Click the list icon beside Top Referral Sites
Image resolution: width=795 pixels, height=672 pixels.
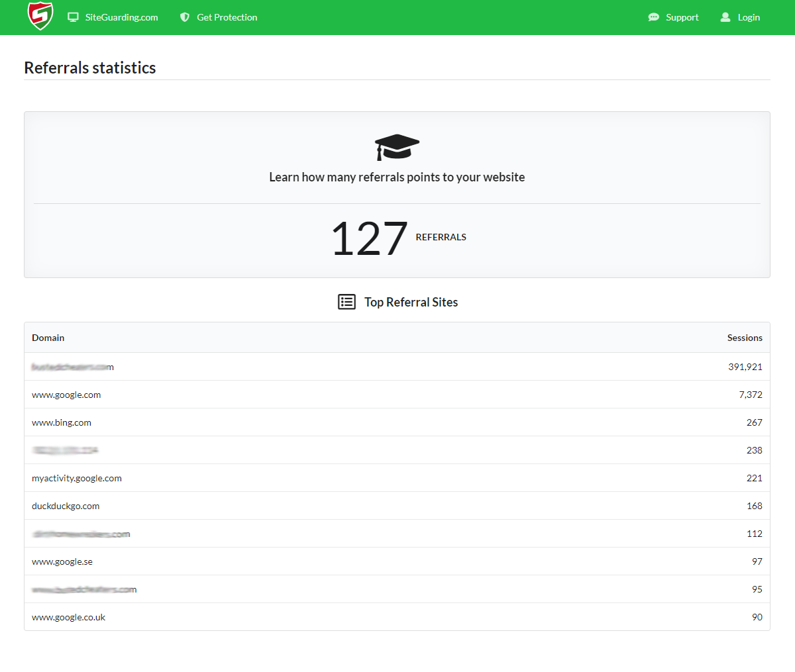pyautogui.click(x=346, y=302)
